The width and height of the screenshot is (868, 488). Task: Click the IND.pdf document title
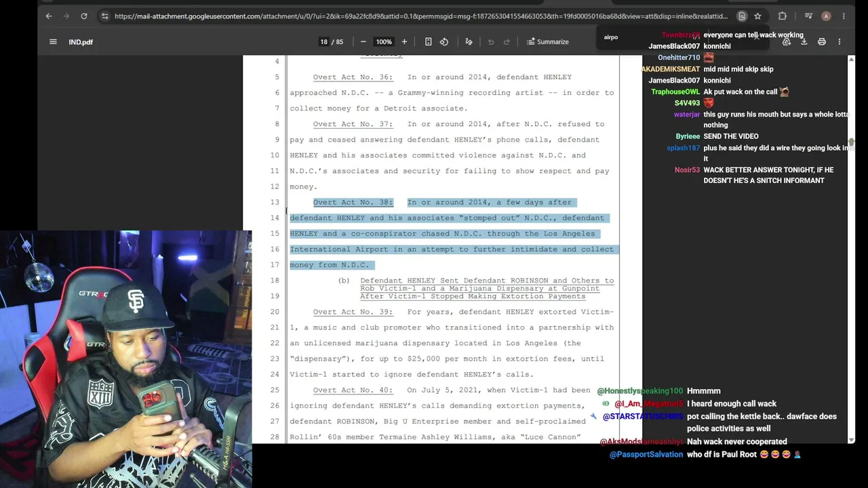[81, 42]
